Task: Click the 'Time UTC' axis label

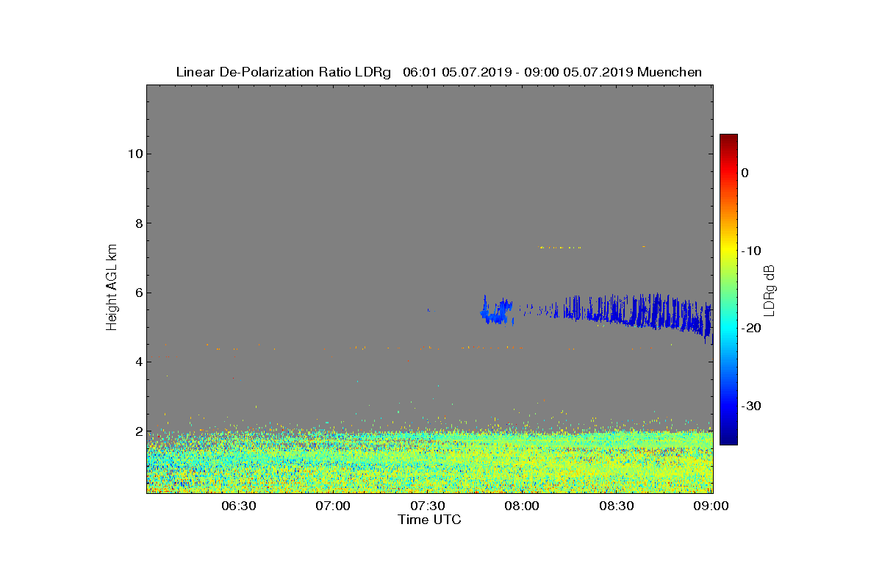Action: pos(429,520)
